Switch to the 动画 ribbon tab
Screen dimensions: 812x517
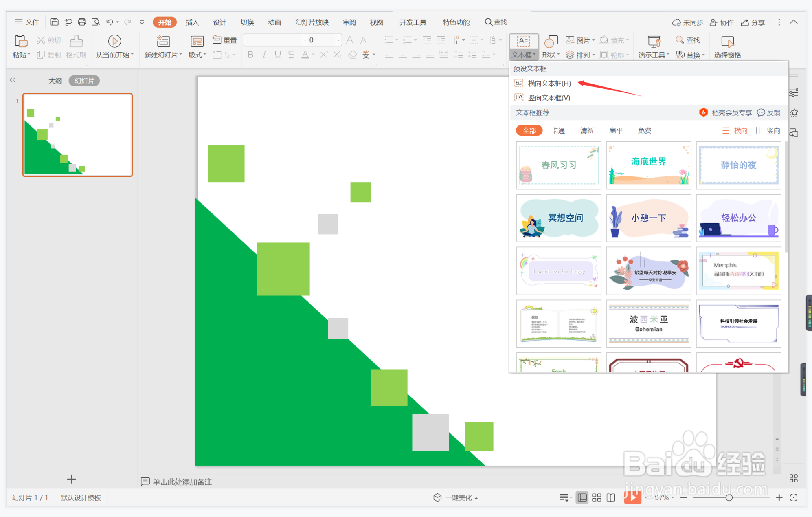point(274,22)
